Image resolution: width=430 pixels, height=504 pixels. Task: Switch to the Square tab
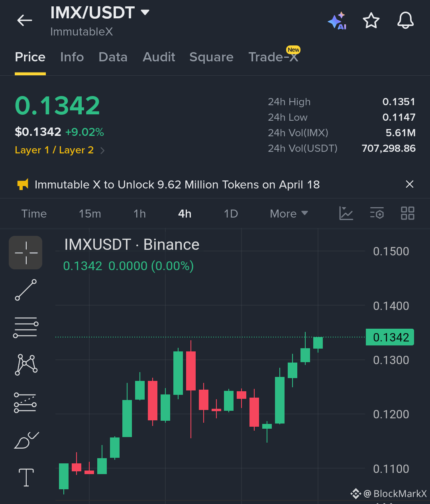pos(212,57)
